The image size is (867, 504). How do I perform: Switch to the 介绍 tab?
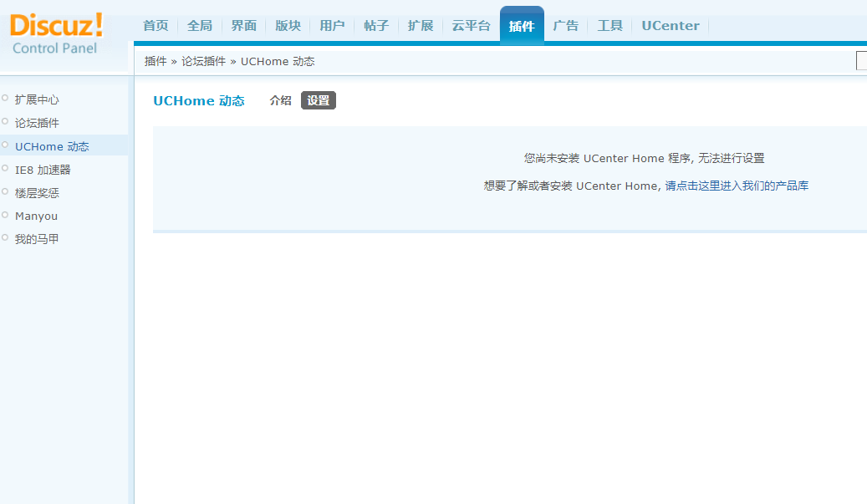point(280,100)
